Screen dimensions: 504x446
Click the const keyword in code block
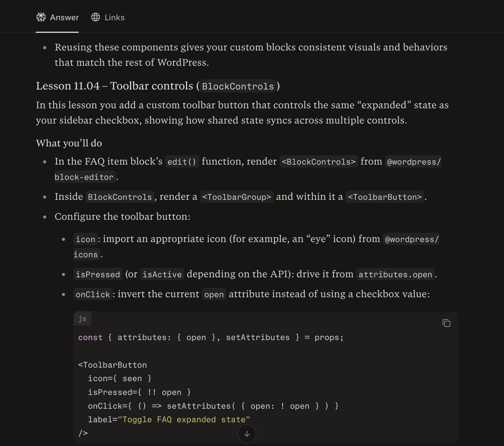(90, 337)
